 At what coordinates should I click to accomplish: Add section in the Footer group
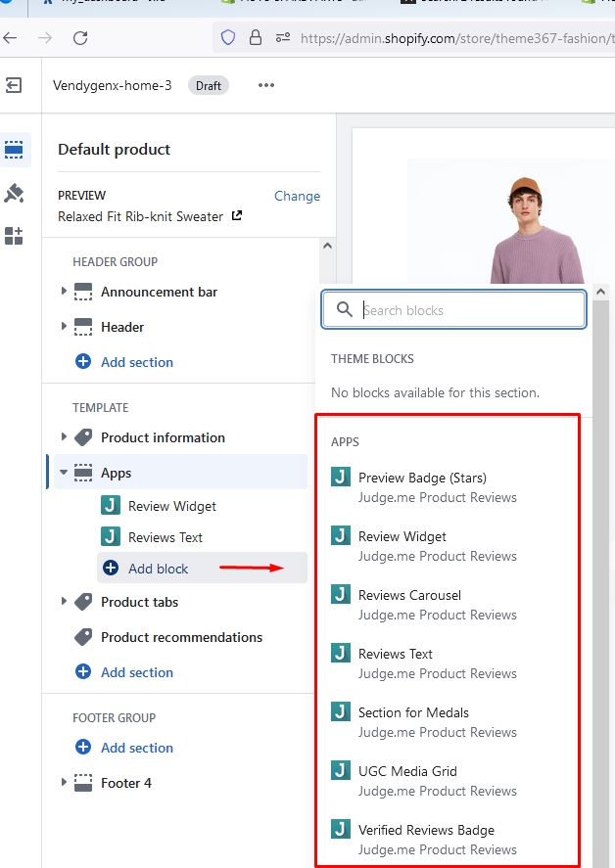[x=124, y=748]
